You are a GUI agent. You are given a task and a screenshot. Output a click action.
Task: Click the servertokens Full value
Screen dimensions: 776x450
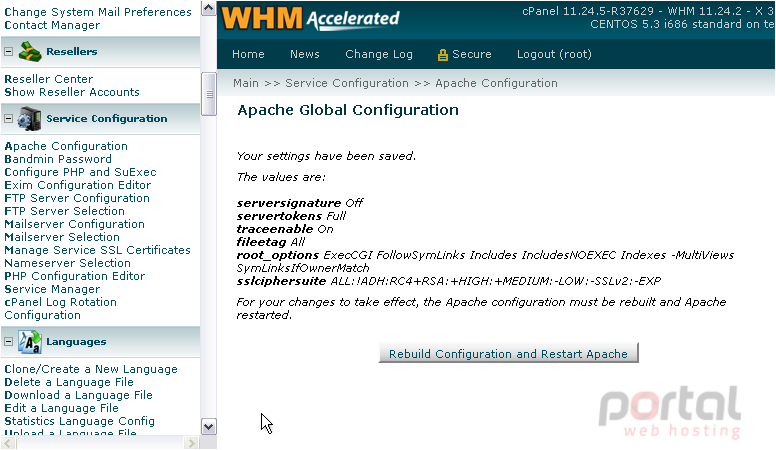[x=336, y=216]
